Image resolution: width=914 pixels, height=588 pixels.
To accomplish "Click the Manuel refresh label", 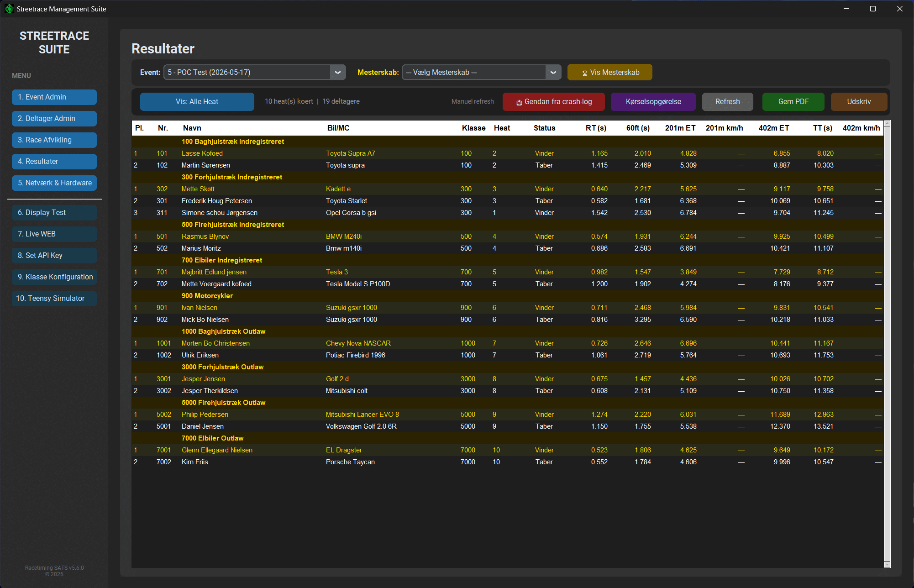I will (473, 101).
